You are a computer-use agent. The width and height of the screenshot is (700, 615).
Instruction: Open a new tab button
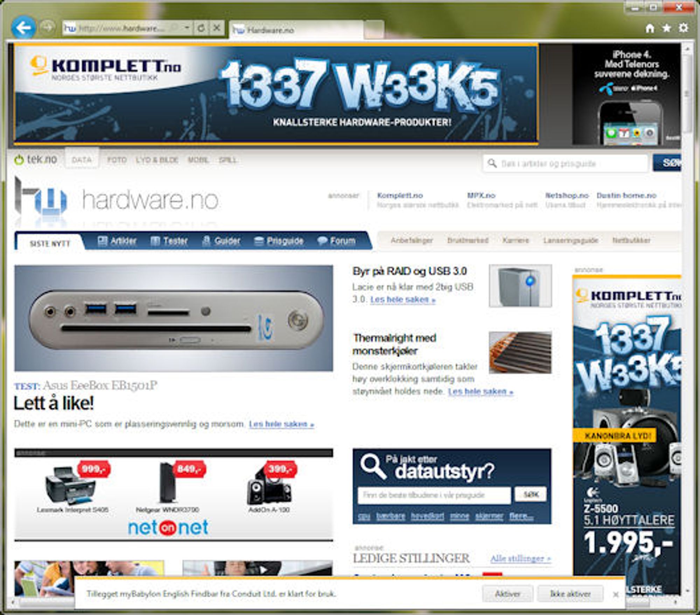374,30
